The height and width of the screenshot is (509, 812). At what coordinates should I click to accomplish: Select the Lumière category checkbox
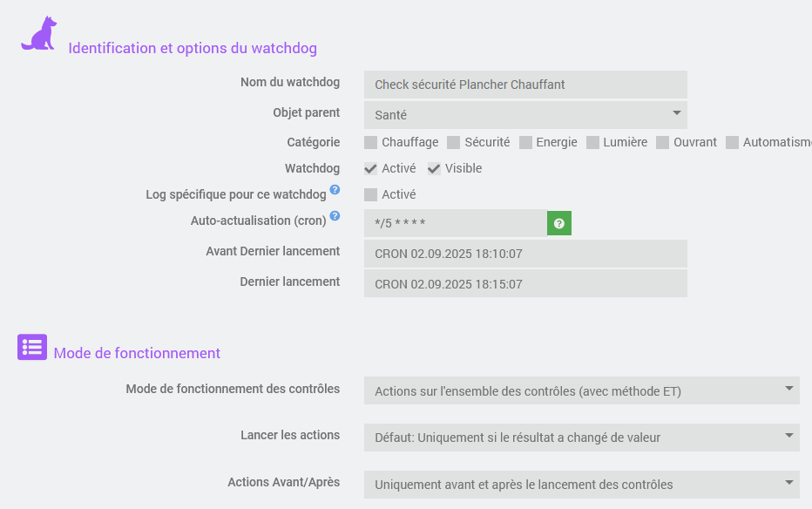pyautogui.click(x=593, y=142)
